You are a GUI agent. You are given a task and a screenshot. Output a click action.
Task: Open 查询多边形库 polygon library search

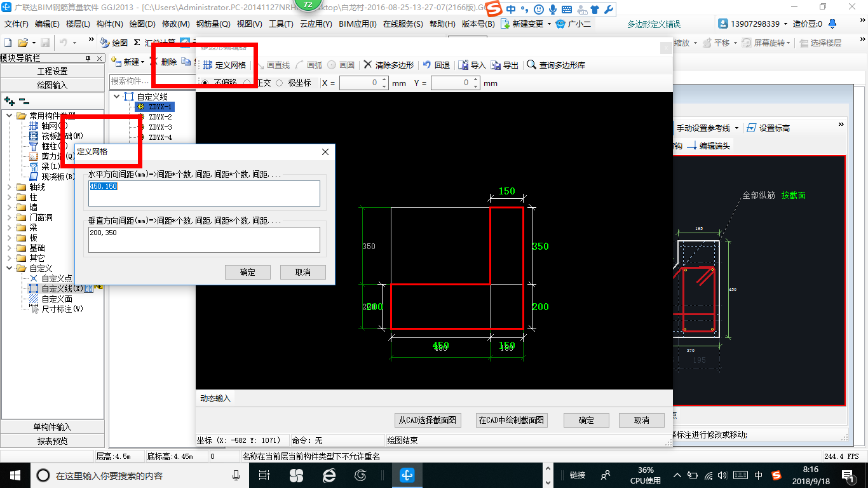tap(556, 65)
